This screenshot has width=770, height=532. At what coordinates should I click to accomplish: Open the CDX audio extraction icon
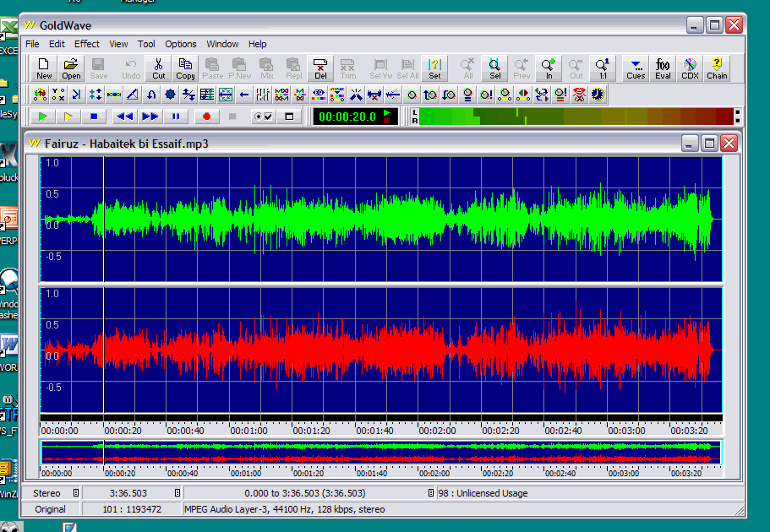[x=690, y=68]
